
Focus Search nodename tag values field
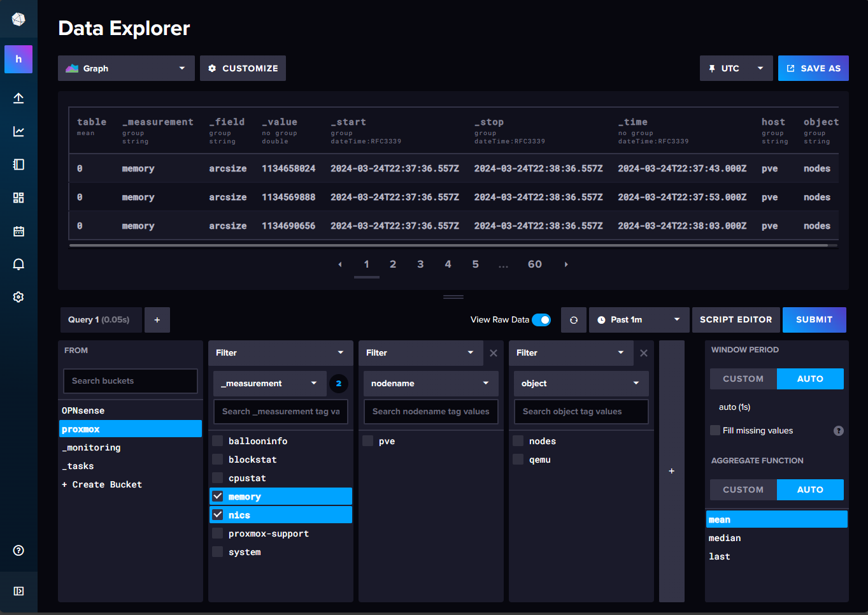431,412
